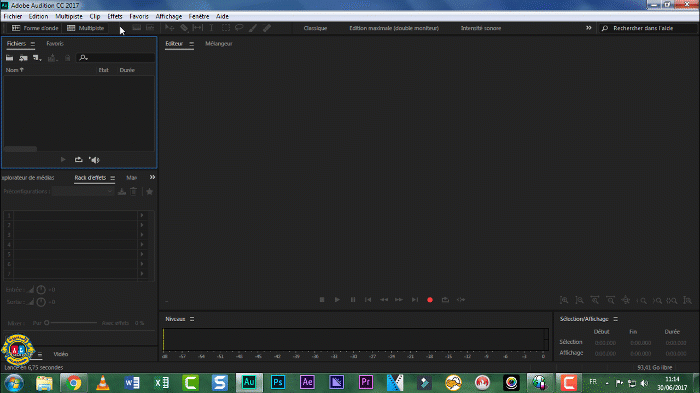Open the Sélection/Affichage panel menu

pos(616,319)
